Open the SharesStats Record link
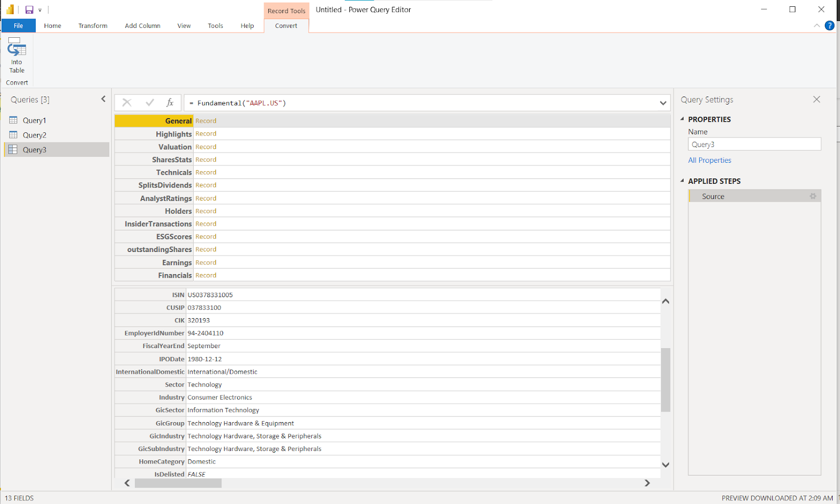This screenshot has height=504, width=840. coord(206,160)
